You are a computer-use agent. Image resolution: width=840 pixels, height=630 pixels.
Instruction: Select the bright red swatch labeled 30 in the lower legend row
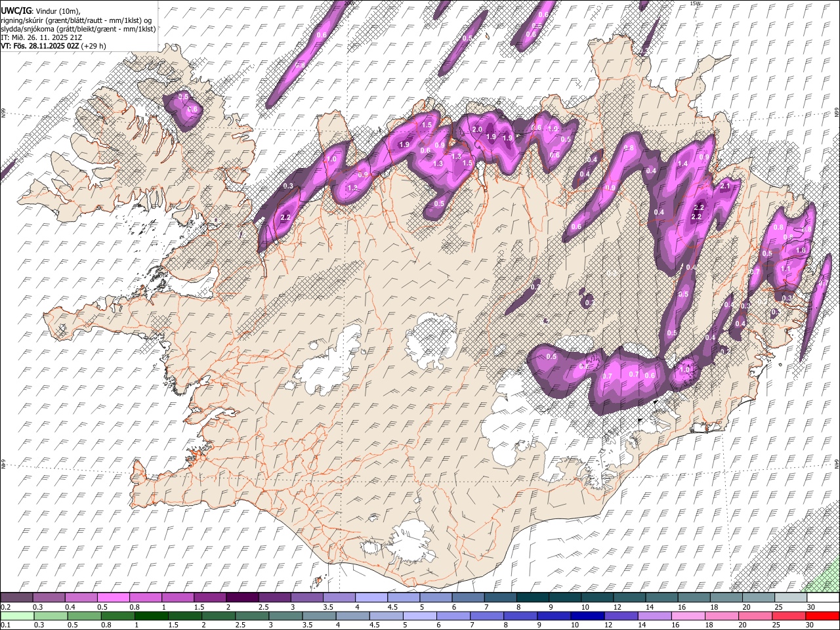(822, 616)
